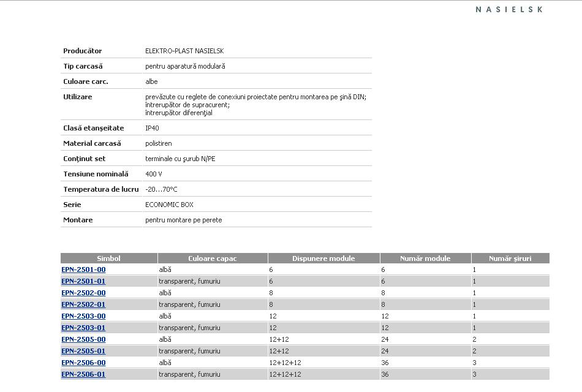Click the ELEKTRO-PLAST NASIELSK producer value
The image size is (582, 392).
tap(184, 51)
